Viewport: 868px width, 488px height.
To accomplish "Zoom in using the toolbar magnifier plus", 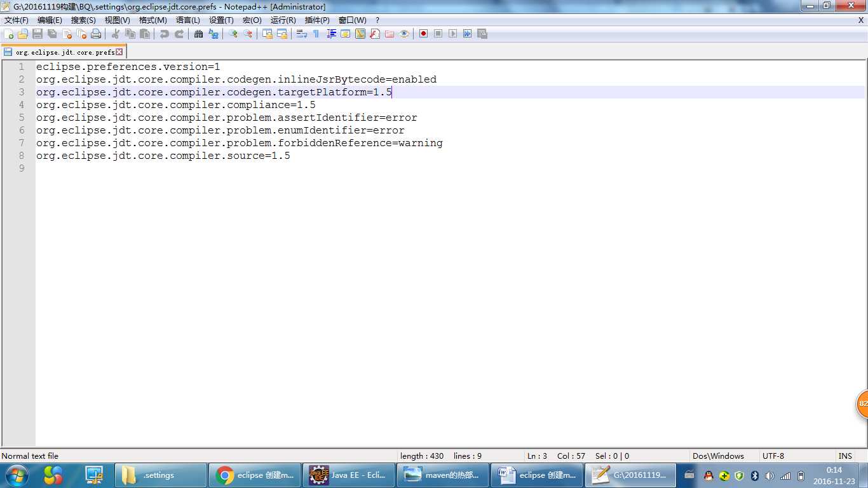I will 233,34.
